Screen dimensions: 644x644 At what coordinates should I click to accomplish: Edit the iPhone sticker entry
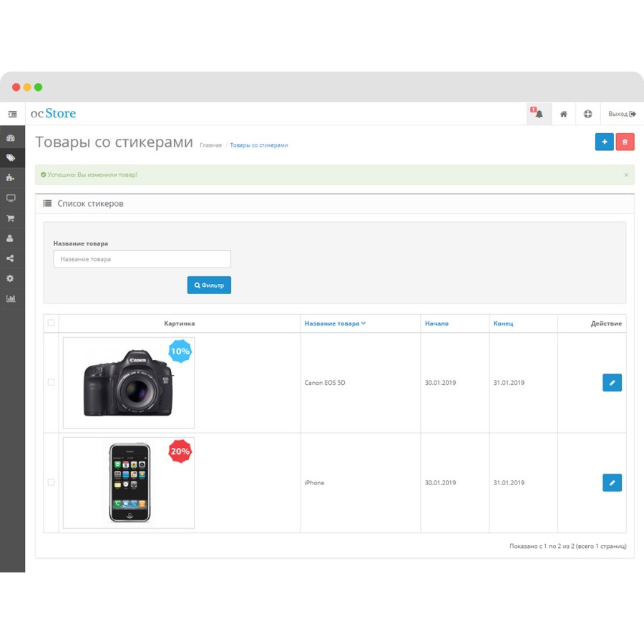(x=612, y=482)
